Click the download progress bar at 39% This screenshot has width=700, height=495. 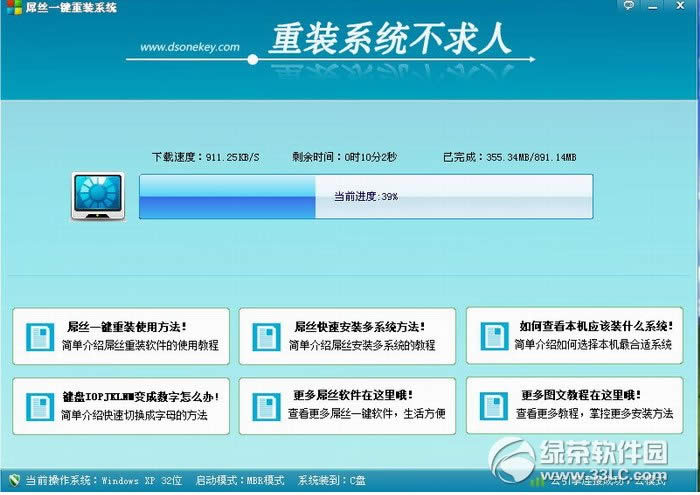click(365, 197)
